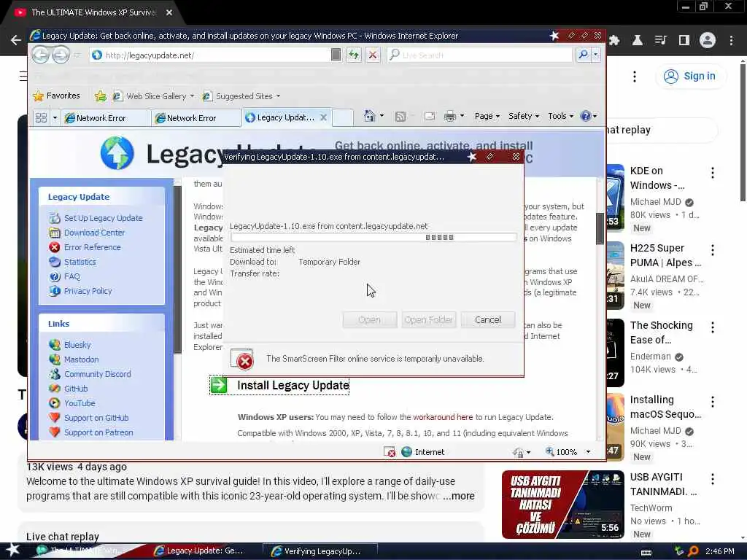The width and height of the screenshot is (747, 560).
Task: Open the Statistics sidebar link
Action: pyautogui.click(x=80, y=262)
